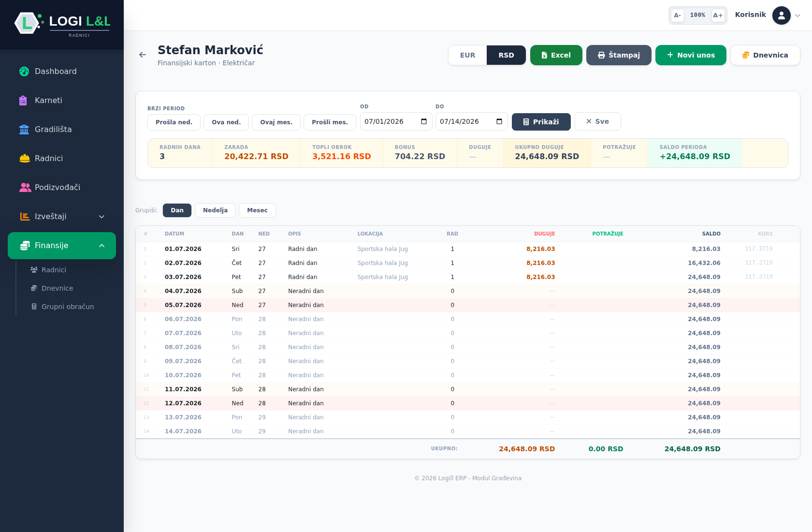Image resolution: width=812 pixels, height=532 pixels.
Task: Click the Novi unos button
Action: coord(691,55)
